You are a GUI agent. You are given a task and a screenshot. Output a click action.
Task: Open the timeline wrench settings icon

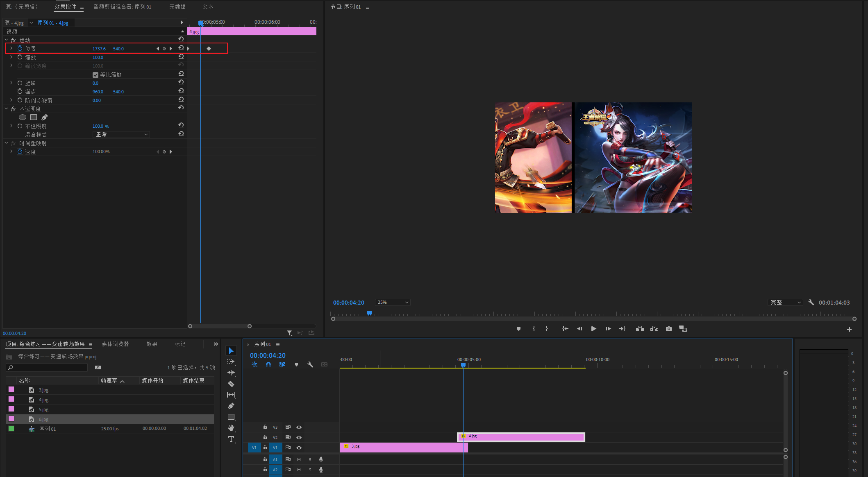(x=310, y=364)
